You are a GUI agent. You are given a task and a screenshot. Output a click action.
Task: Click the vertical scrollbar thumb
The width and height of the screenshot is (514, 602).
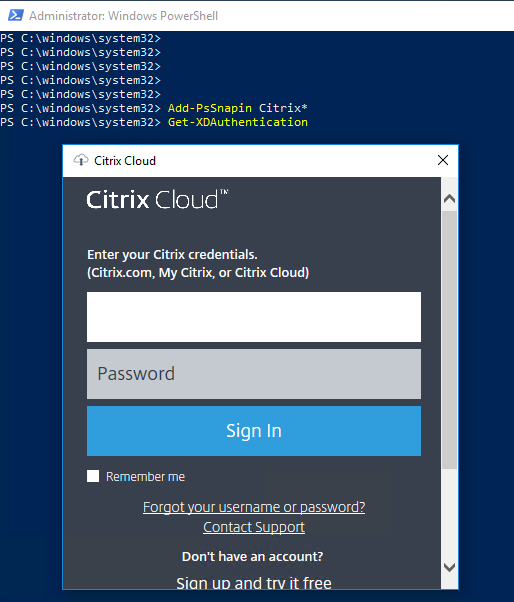[x=449, y=340]
